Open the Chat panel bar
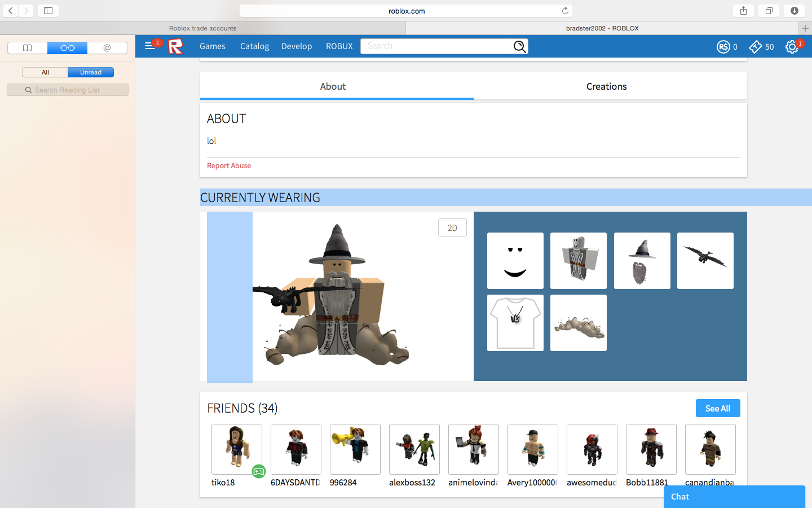812x508 pixels. 735,497
